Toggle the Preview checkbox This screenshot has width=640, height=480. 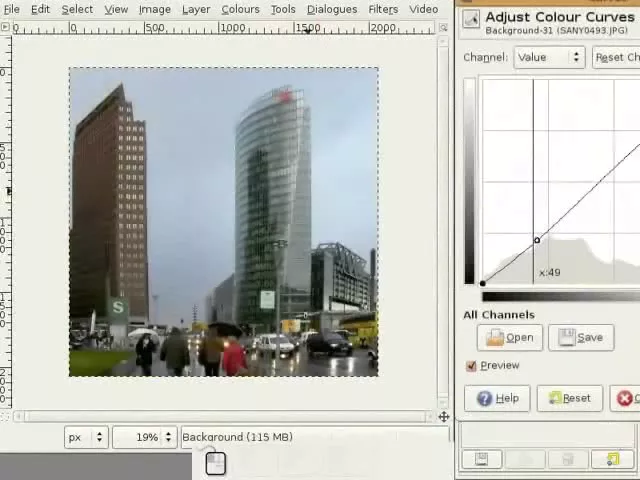point(471,366)
